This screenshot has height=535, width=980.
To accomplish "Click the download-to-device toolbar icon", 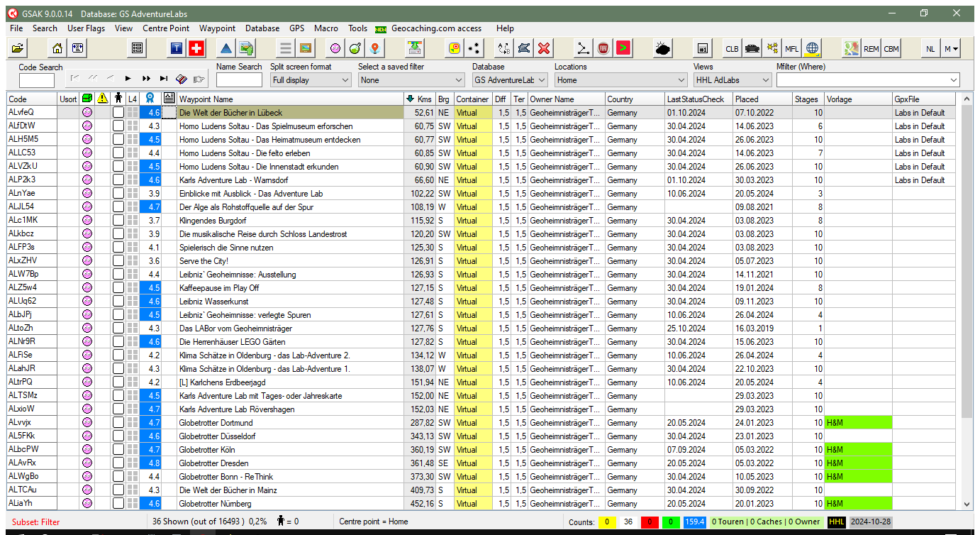I will [x=414, y=48].
